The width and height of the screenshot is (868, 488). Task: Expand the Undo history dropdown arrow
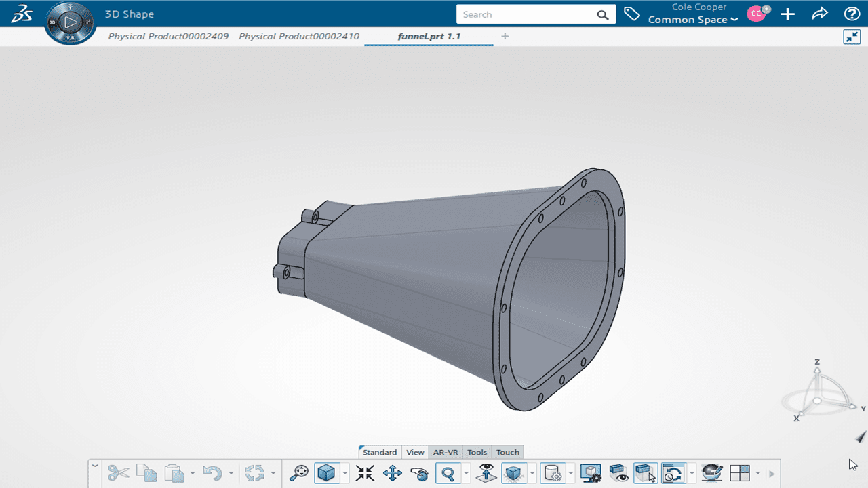pos(231,472)
